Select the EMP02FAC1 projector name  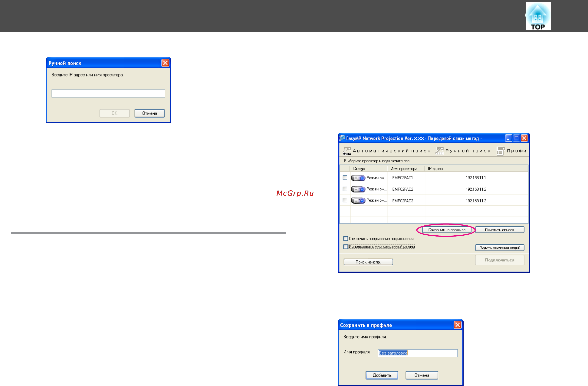coord(402,178)
